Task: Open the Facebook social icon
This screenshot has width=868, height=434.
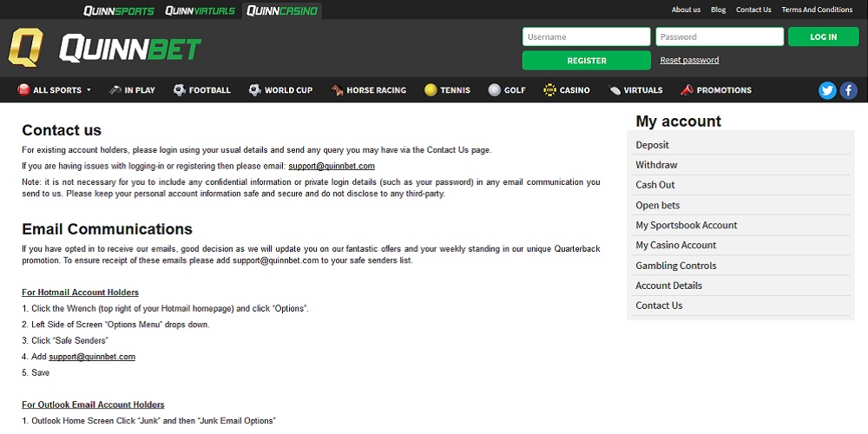Action: [849, 90]
